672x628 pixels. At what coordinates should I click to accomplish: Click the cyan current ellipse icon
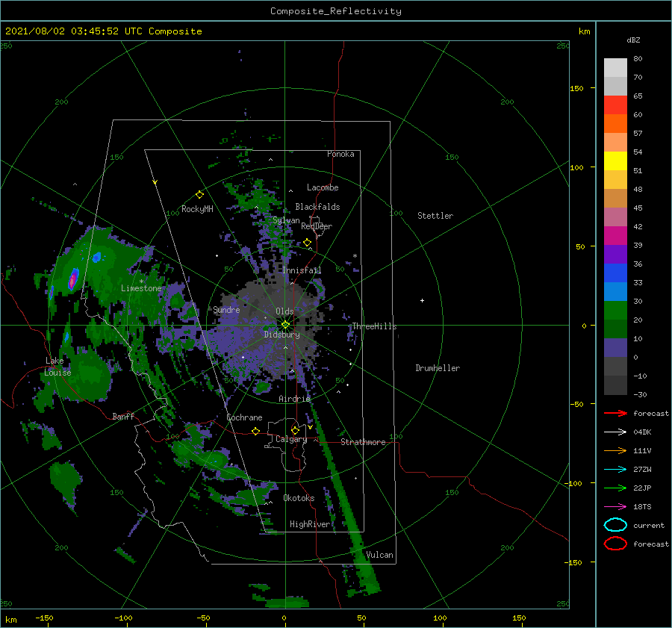[615, 525]
